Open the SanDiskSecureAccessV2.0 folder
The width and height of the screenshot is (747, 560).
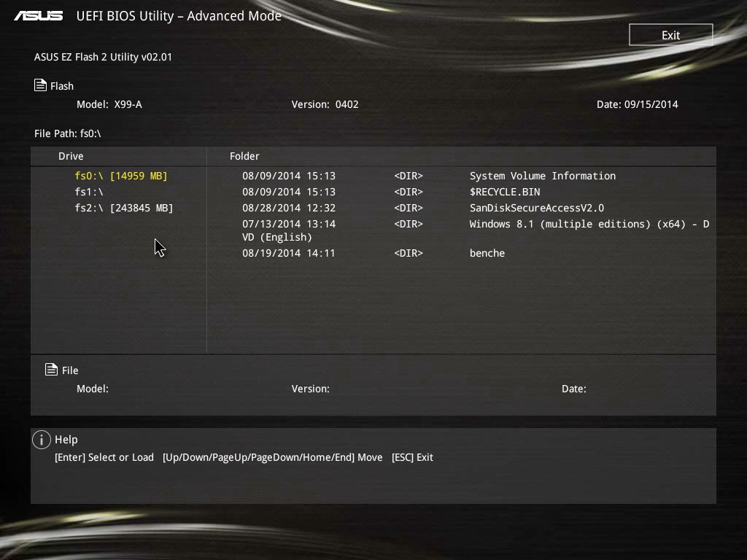coord(537,208)
